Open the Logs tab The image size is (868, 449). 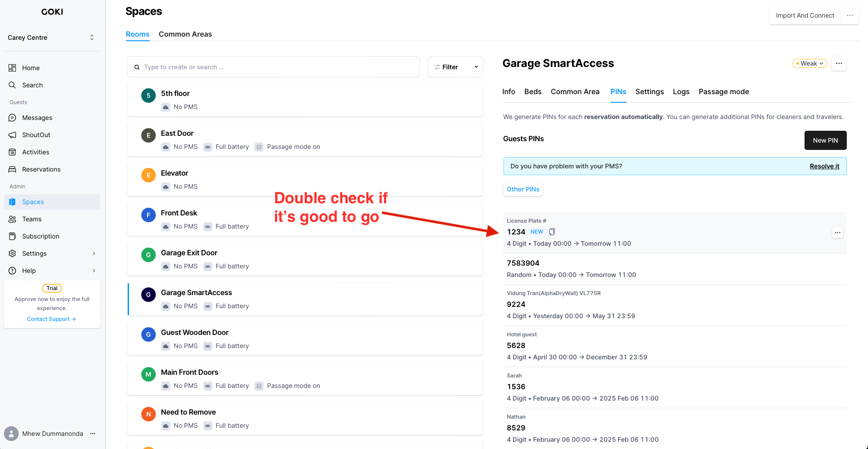[x=681, y=91]
